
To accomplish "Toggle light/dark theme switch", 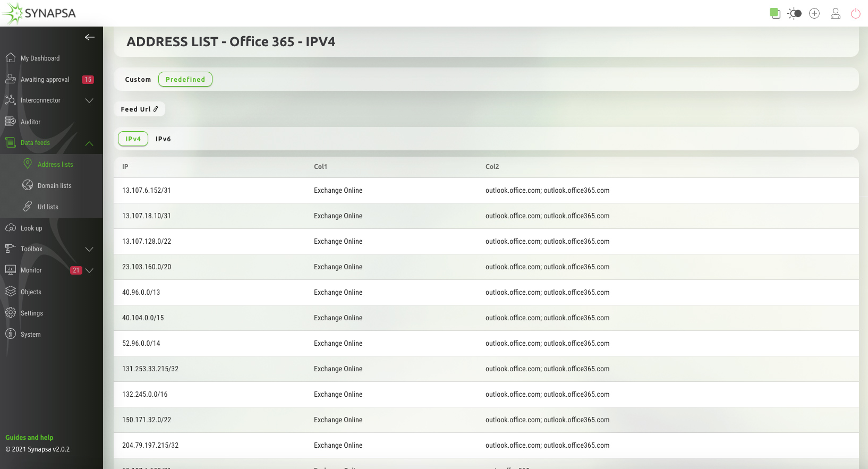I will pos(795,13).
